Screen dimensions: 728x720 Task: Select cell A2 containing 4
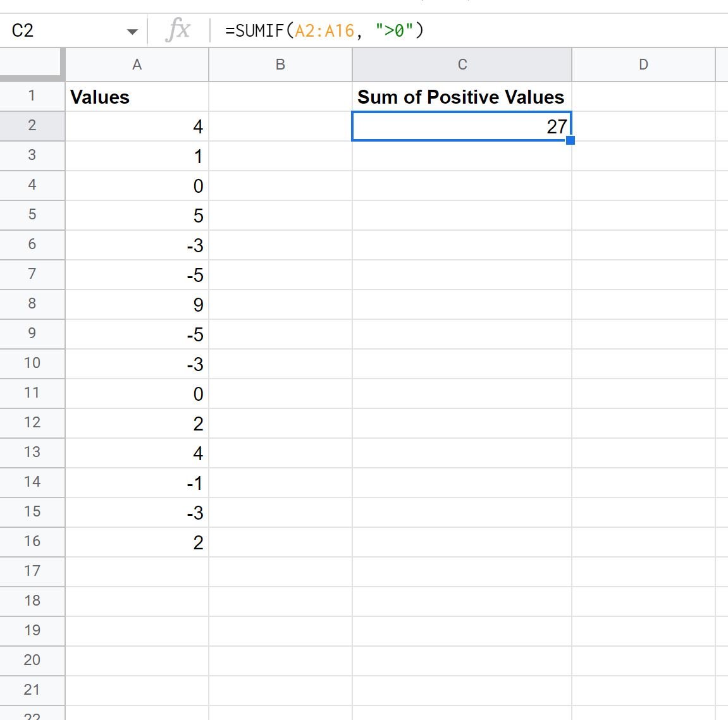137,126
